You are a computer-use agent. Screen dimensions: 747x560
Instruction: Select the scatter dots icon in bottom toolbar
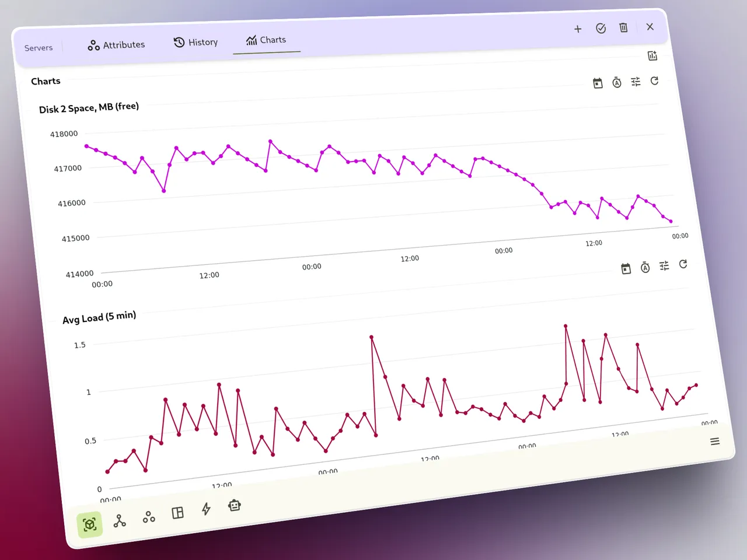point(148,516)
